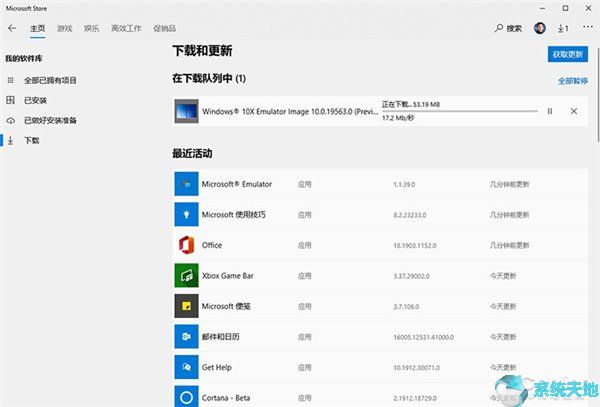
Task: Cancel the Windows 10X Emulator Image download
Action: [574, 111]
